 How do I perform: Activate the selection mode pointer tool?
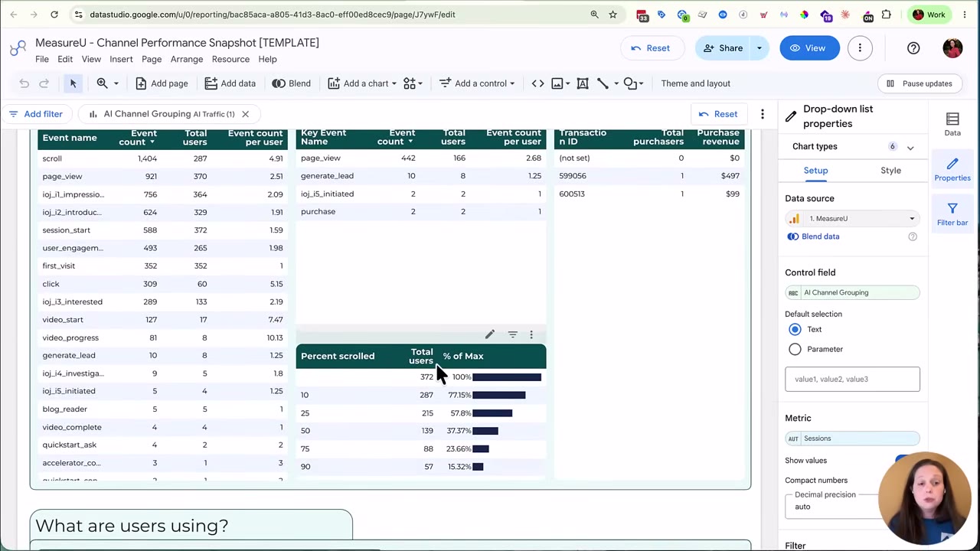pos(73,83)
